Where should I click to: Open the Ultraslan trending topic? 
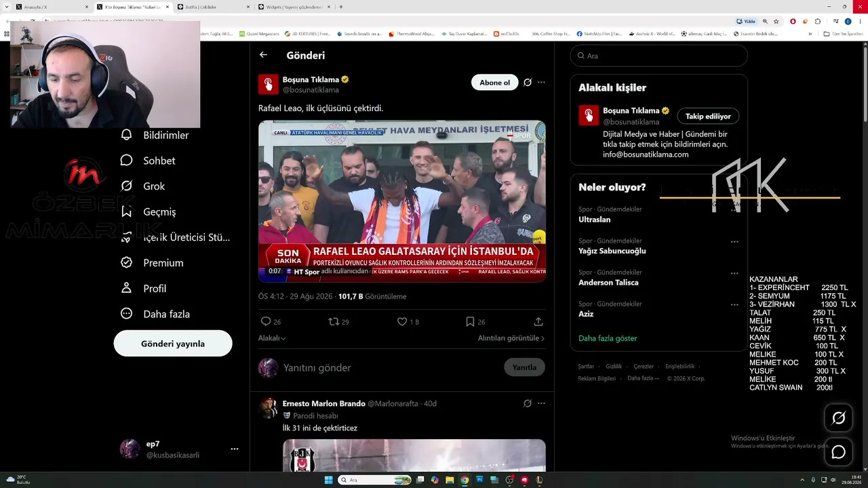point(595,220)
